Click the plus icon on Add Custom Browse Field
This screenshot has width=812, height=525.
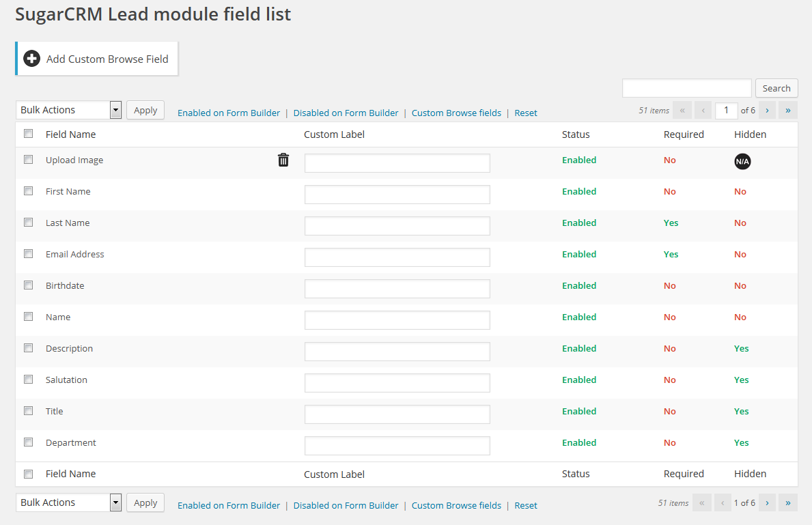[31, 59]
